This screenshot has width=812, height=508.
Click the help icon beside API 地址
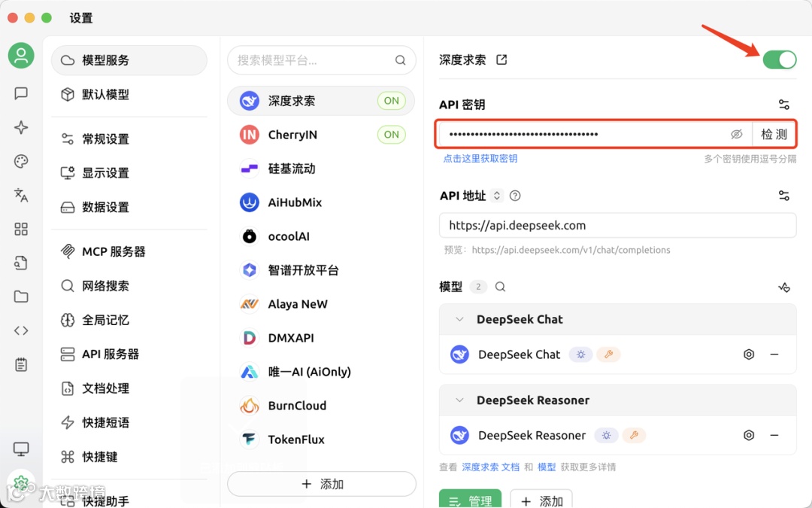[x=515, y=196]
